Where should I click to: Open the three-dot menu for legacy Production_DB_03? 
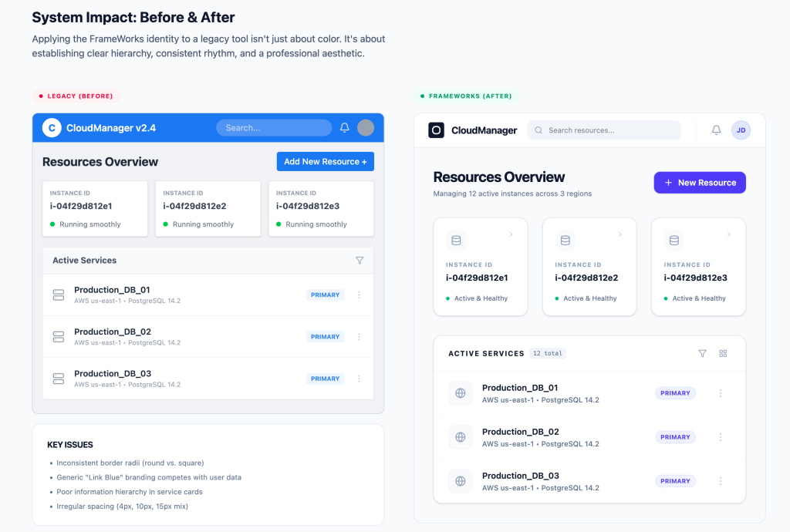tap(359, 379)
